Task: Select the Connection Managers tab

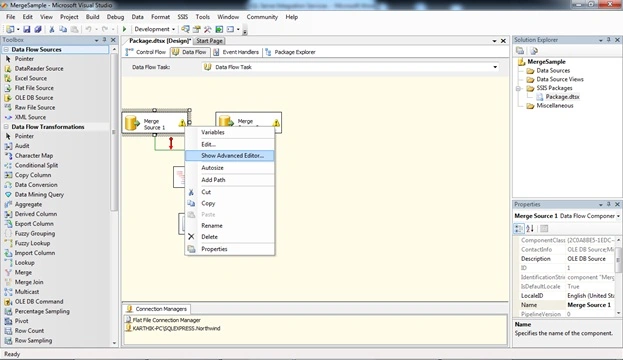Action: 157,309
